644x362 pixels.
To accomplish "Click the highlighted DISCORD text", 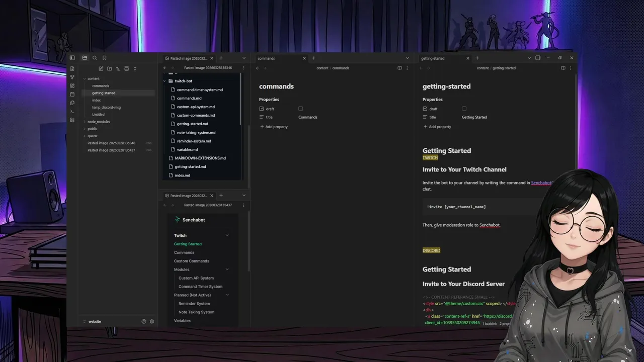I will click(x=431, y=250).
